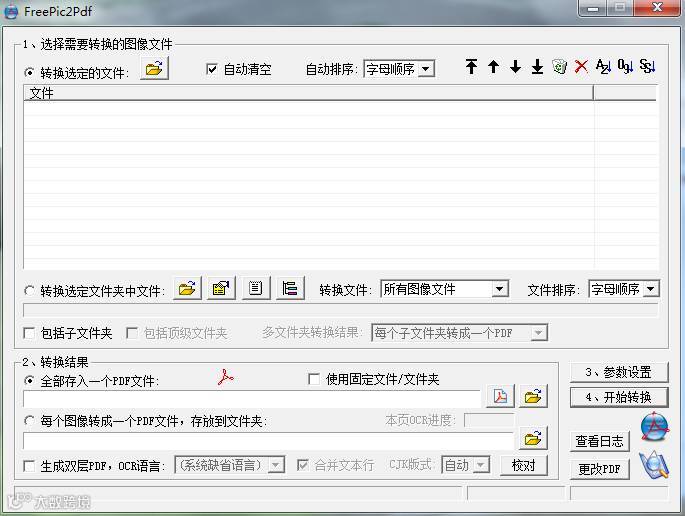
Task: Clear list using recycle bin icon
Action: pyautogui.click(x=559, y=66)
